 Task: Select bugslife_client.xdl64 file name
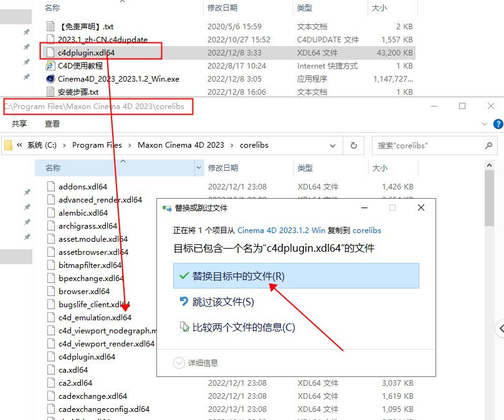94,304
